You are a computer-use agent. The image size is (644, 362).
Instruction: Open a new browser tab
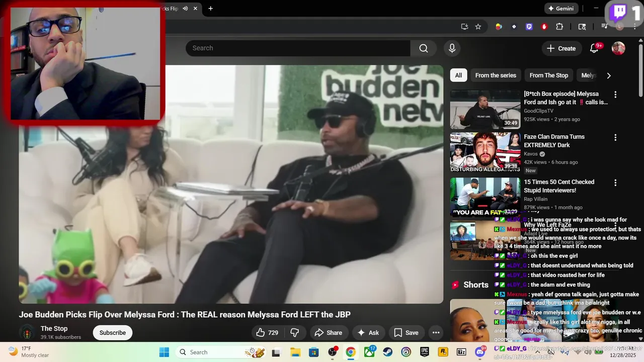point(210,9)
